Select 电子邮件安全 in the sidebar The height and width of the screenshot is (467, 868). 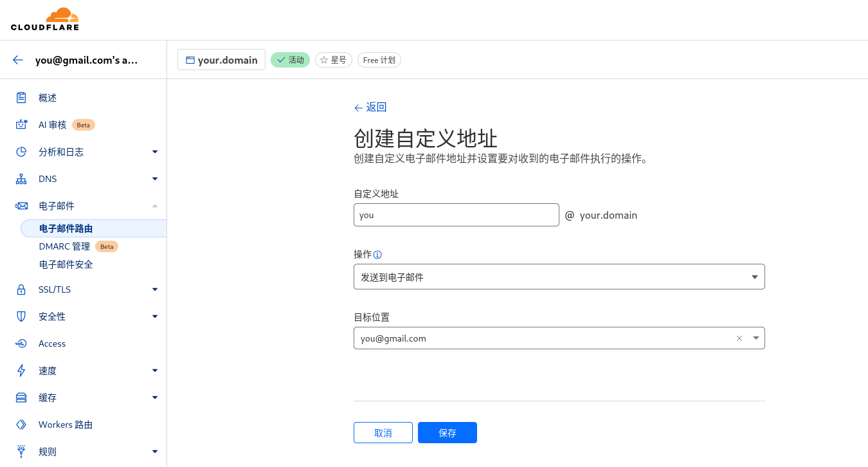pyautogui.click(x=66, y=264)
